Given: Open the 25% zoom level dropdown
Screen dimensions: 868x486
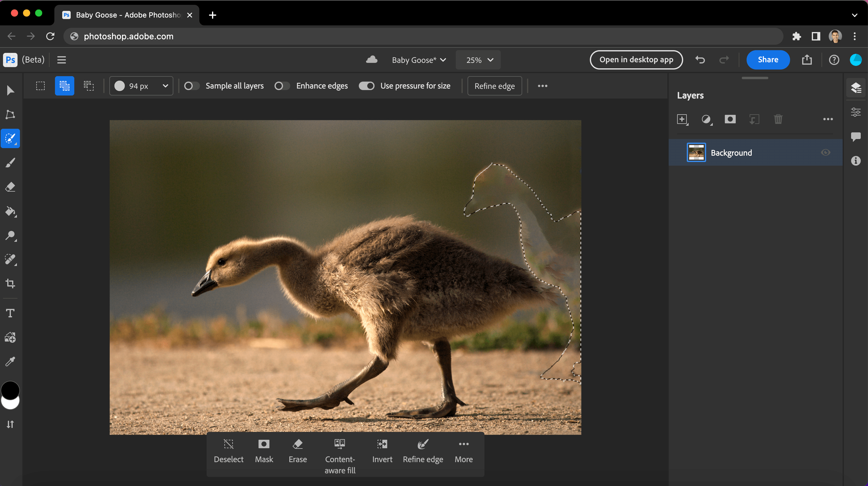Looking at the screenshot, I should [x=478, y=60].
